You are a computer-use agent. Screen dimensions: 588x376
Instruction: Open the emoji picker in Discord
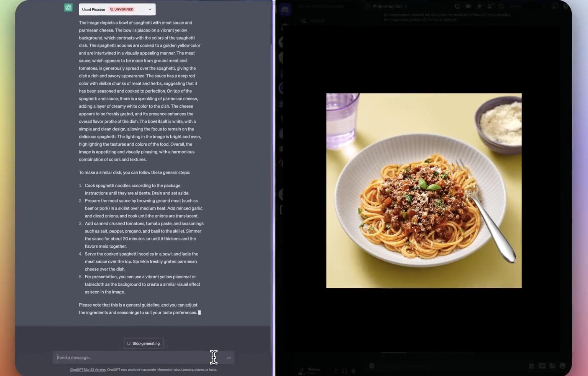pos(563,366)
